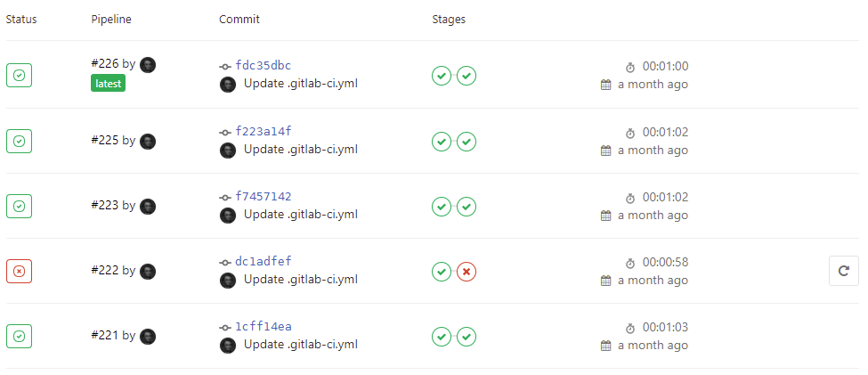Open commit f223a14f
This screenshot has height=375, width=868.
(x=264, y=131)
